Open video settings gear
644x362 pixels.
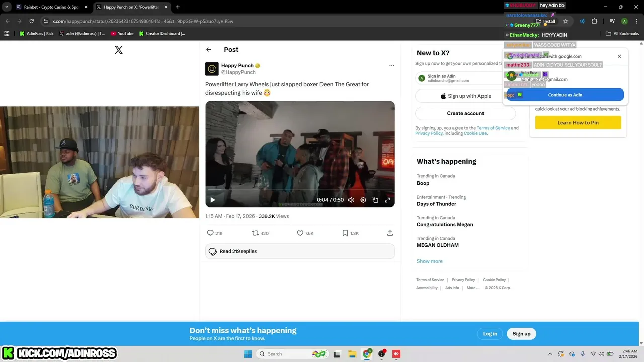363,200
